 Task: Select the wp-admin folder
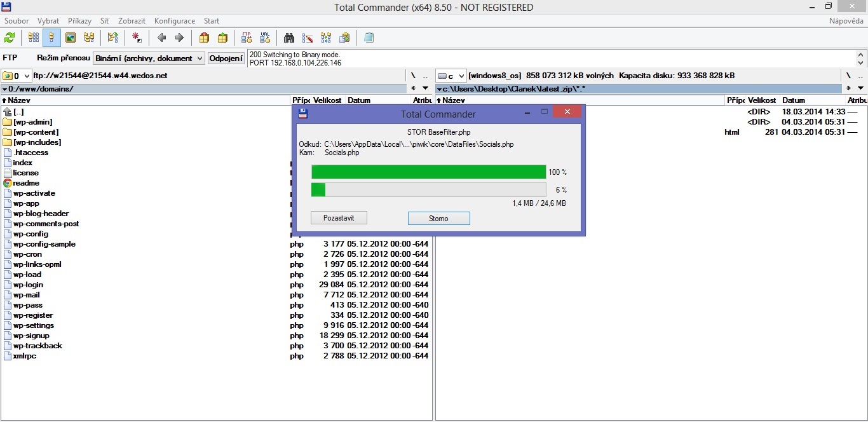pos(32,122)
